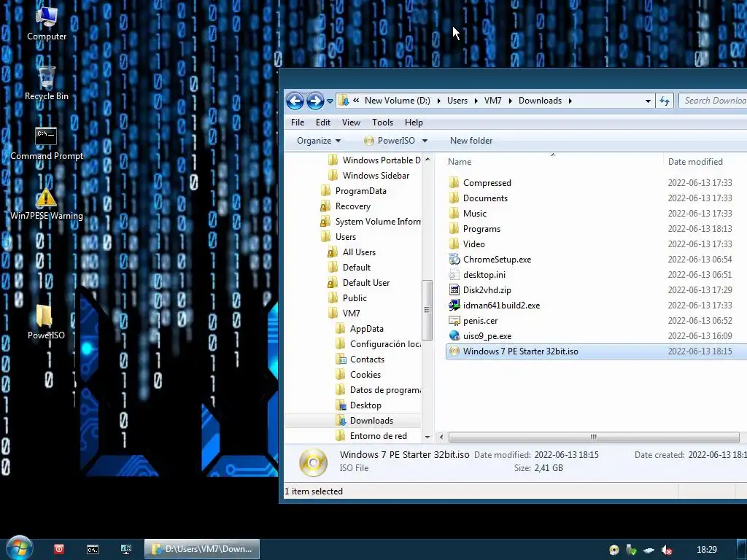
Task: Open the File menu
Action: [x=298, y=122]
